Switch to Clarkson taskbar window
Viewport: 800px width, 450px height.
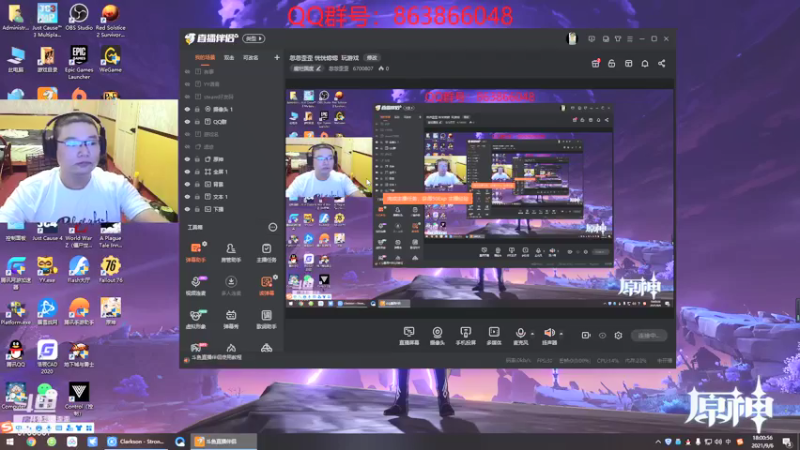(x=136, y=442)
